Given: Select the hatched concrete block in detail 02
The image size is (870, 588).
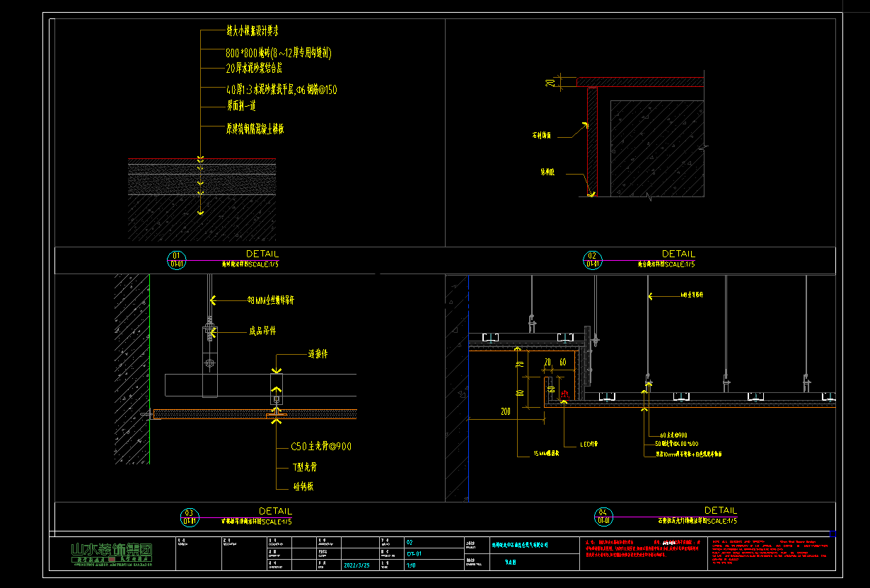Looking at the screenshot, I should [656, 148].
